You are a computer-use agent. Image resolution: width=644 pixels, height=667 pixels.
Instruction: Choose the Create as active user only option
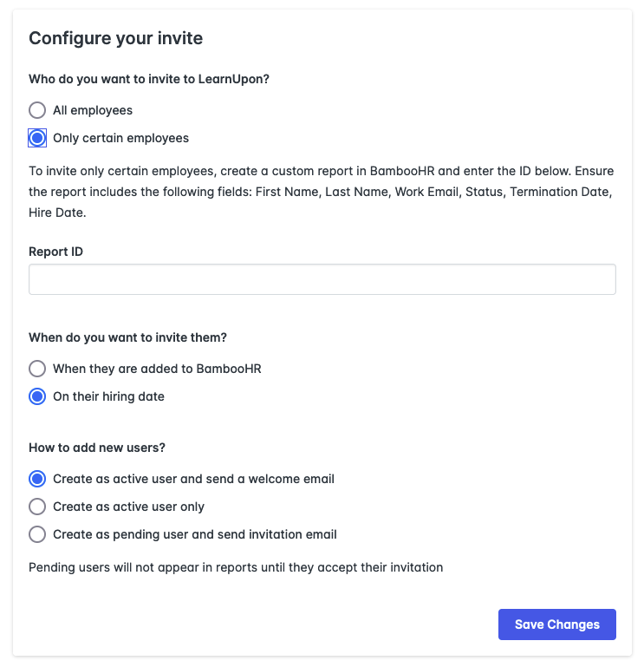37,507
